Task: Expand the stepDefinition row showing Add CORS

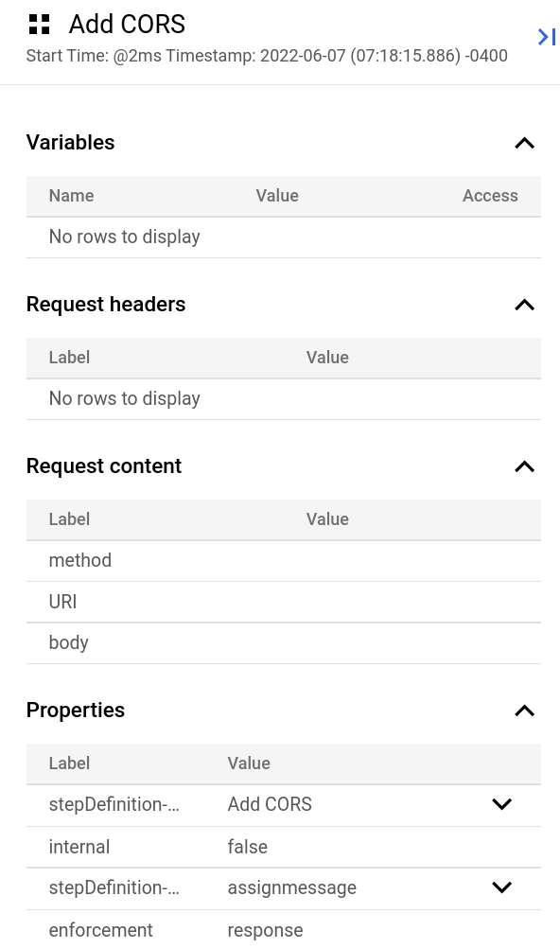Action: coord(501,804)
